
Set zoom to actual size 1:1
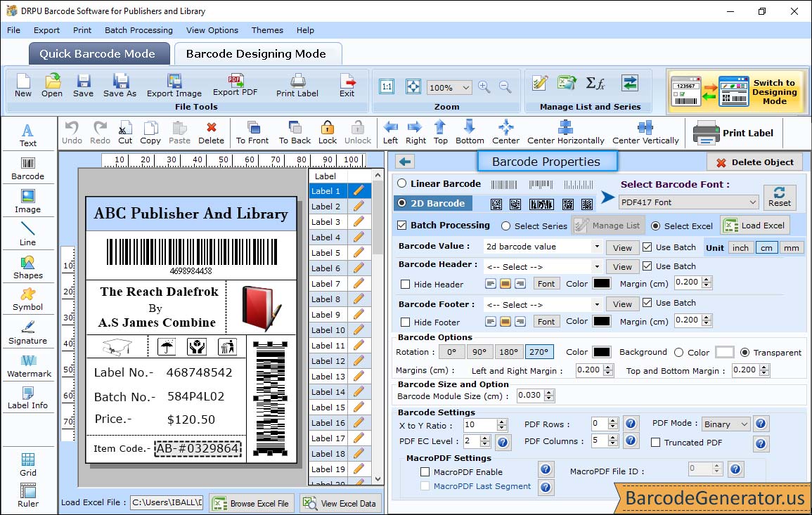(x=387, y=86)
